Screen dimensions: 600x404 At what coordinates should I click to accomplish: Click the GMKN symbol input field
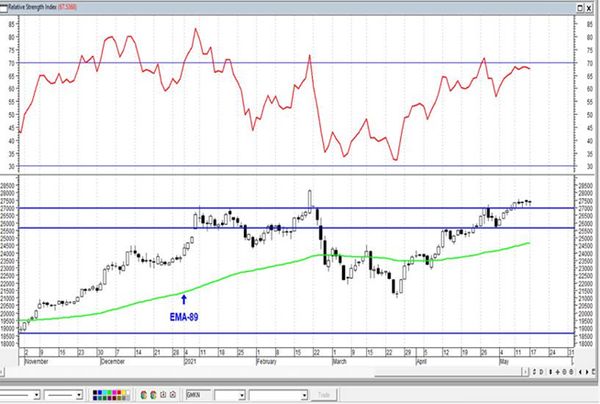point(199,394)
